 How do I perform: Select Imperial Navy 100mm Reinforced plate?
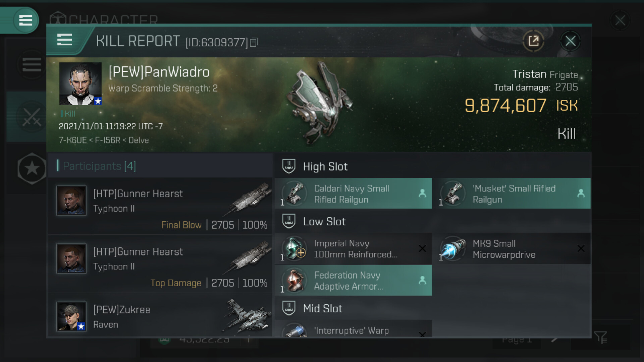pyautogui.click(x=353, y=248)
